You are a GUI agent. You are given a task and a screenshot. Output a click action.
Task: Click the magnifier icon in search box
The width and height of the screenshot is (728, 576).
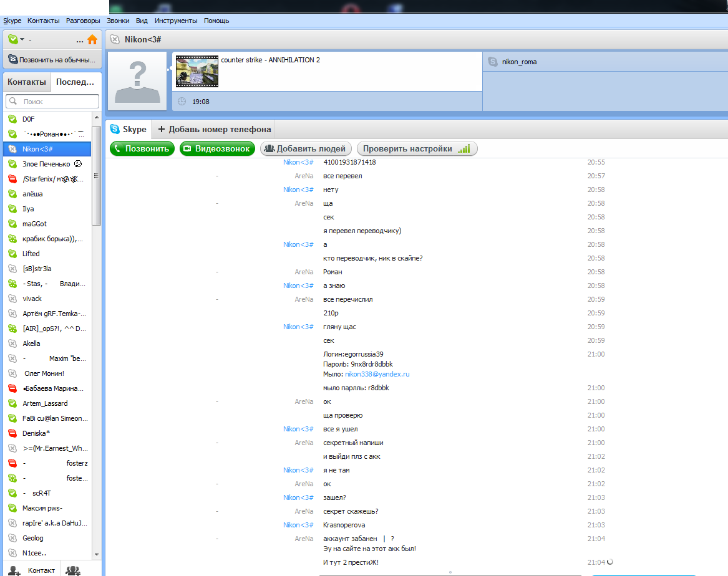14,101
